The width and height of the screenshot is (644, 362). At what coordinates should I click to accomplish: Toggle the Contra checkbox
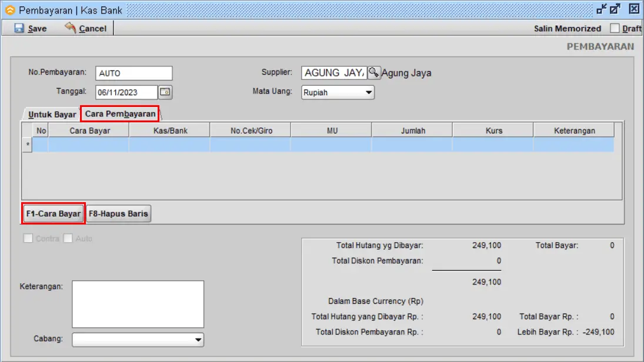(x=28, y=239)
